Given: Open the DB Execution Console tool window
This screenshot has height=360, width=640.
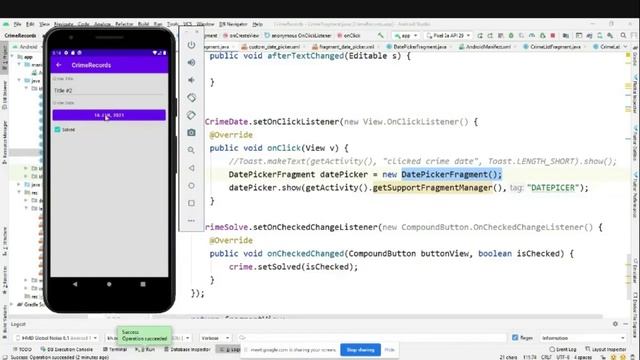Looking at the screenshot, I should 67,349.
